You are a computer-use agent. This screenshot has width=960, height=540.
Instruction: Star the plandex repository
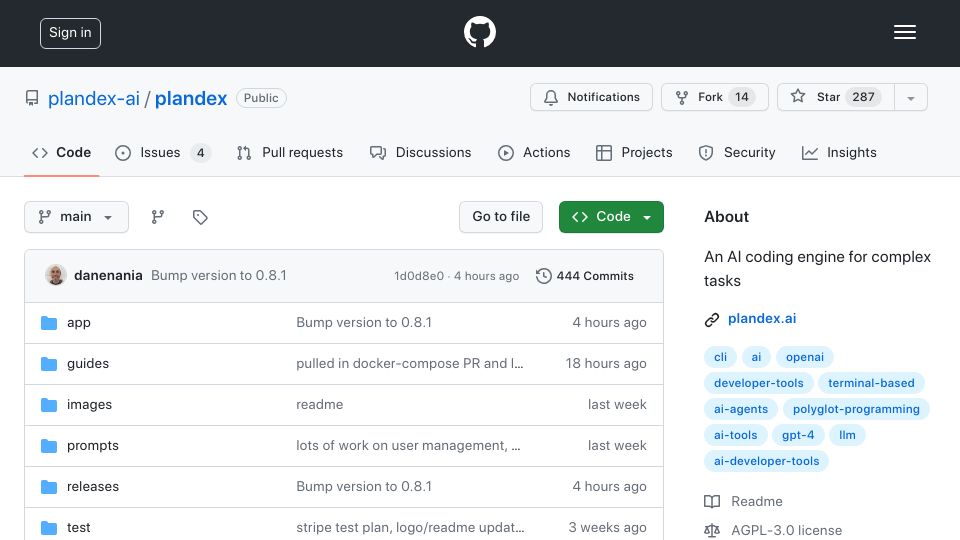tap(836, 97)
